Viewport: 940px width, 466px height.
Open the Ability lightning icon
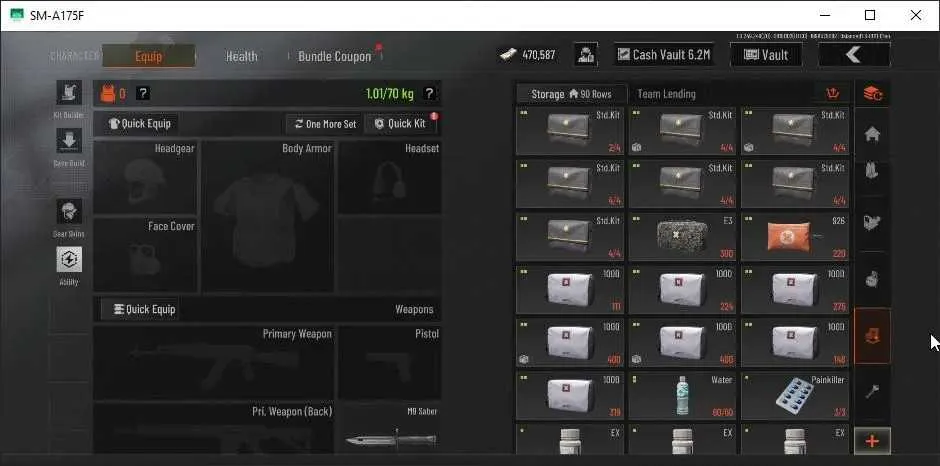pyautogui.click(x=69, y=259)
